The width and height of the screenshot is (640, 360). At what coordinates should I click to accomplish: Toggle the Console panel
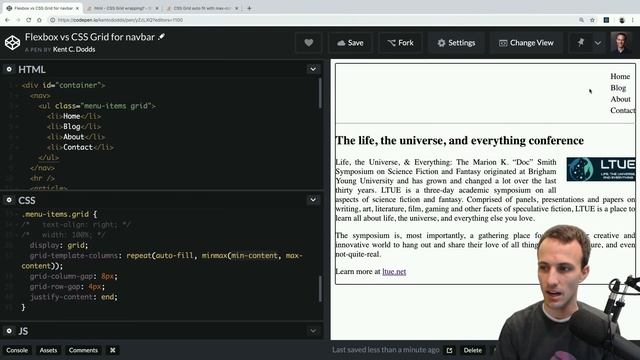tap(17, 350)
